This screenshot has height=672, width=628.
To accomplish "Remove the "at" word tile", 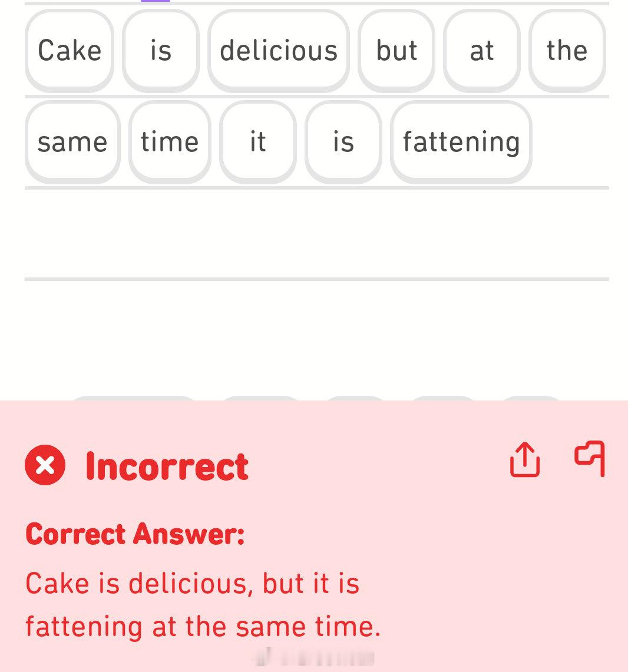I will pos(482,51).
